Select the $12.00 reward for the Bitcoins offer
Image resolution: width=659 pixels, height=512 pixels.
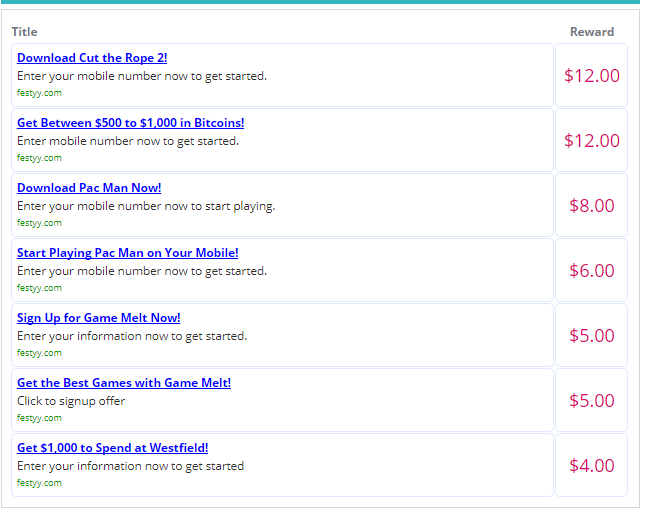(591, 141)
